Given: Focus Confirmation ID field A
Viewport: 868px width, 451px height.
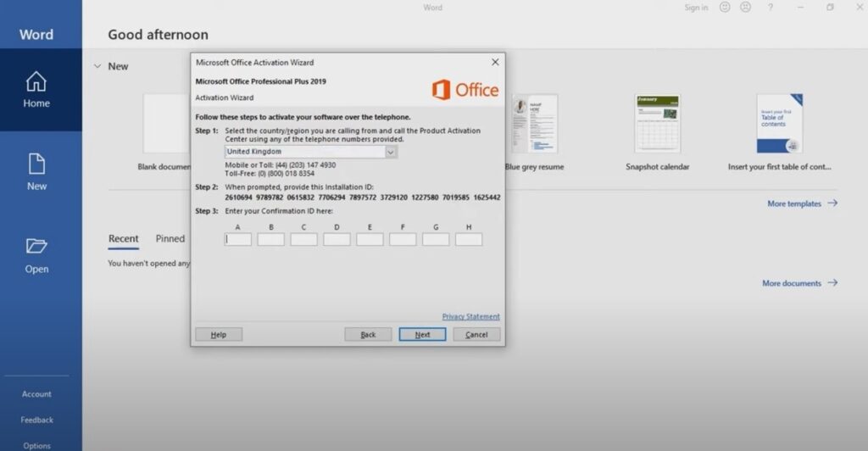Looking at the screenshot, I should [238, 239].
